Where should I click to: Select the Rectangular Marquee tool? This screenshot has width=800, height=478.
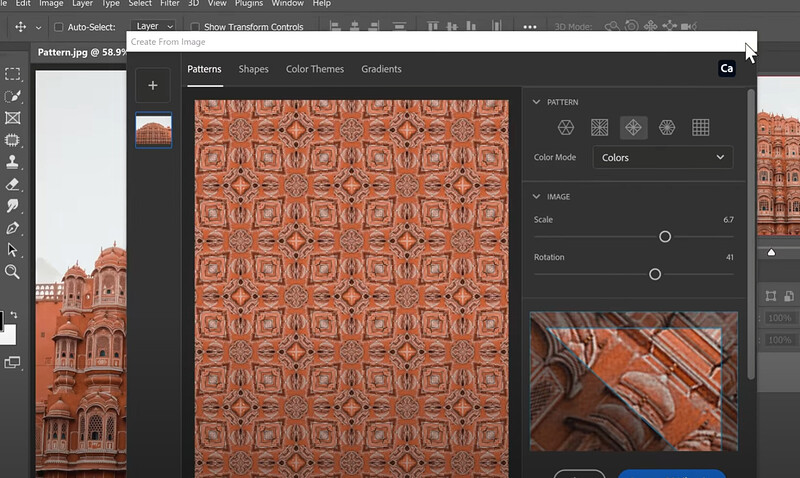pos(13,74)
